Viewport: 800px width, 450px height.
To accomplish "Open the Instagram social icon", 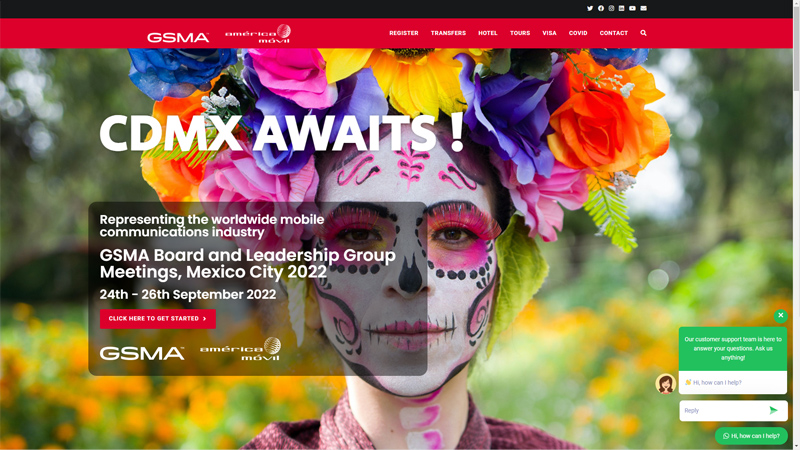I will coord(611,8).
